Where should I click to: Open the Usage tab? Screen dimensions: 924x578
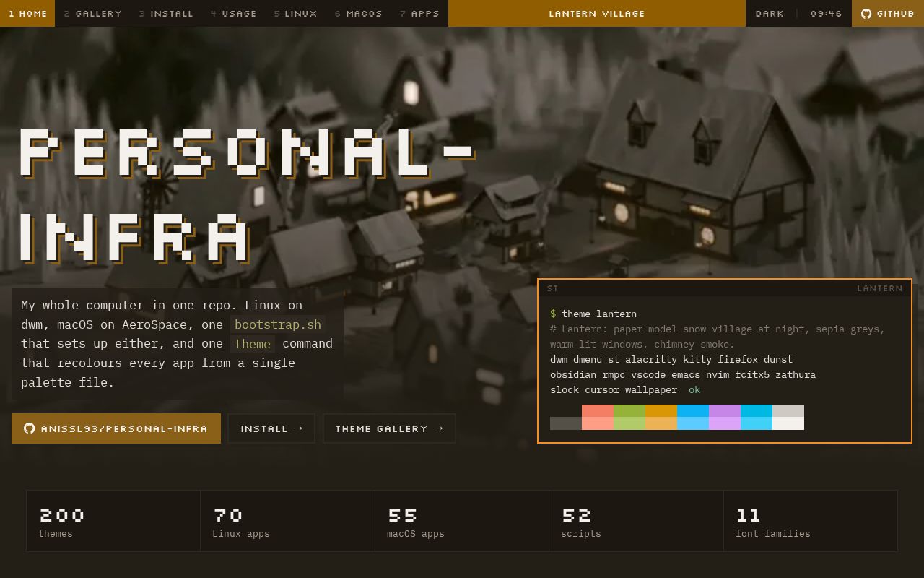pos(234,13)
